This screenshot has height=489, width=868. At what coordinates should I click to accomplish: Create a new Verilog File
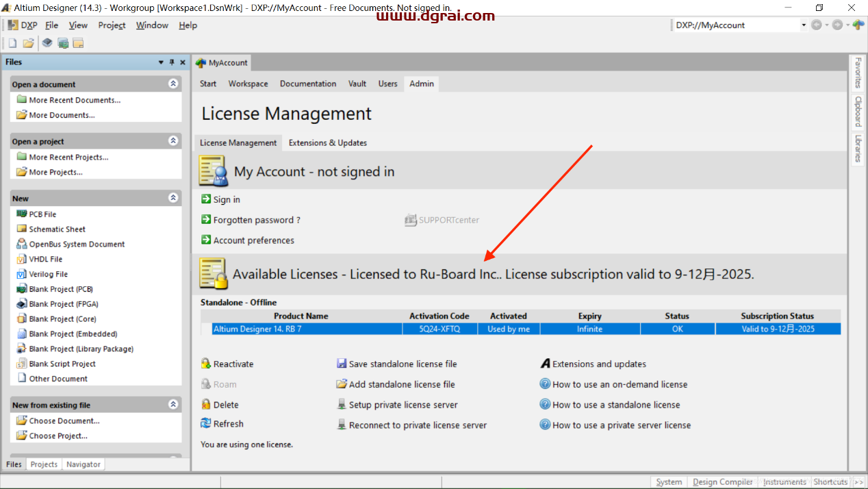(x=48, y=274)
